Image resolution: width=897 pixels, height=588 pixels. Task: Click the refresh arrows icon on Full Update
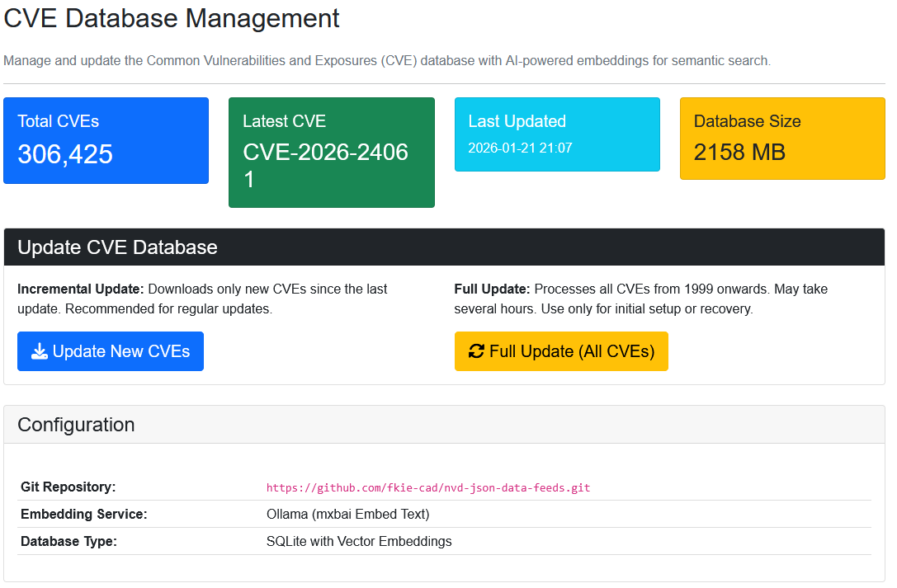click(x=476, y=352)
